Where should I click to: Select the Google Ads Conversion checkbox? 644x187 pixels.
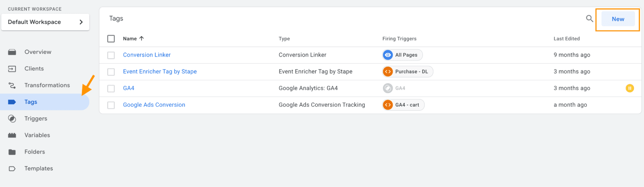(x=111, y=105)
